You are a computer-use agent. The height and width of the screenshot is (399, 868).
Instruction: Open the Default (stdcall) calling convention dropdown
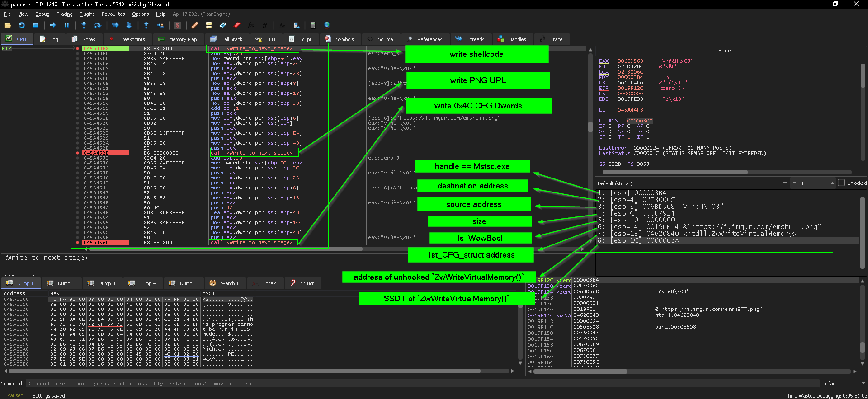692,183
